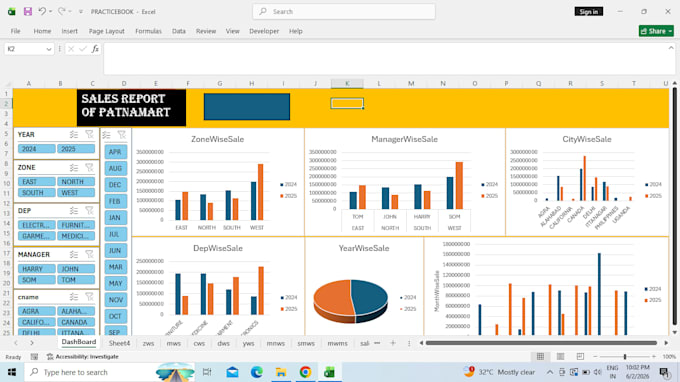Viewport: 680px width, 382px height.
Task: Clear the filter on the ZONE slicer
Action: click(x=89, y=167)
